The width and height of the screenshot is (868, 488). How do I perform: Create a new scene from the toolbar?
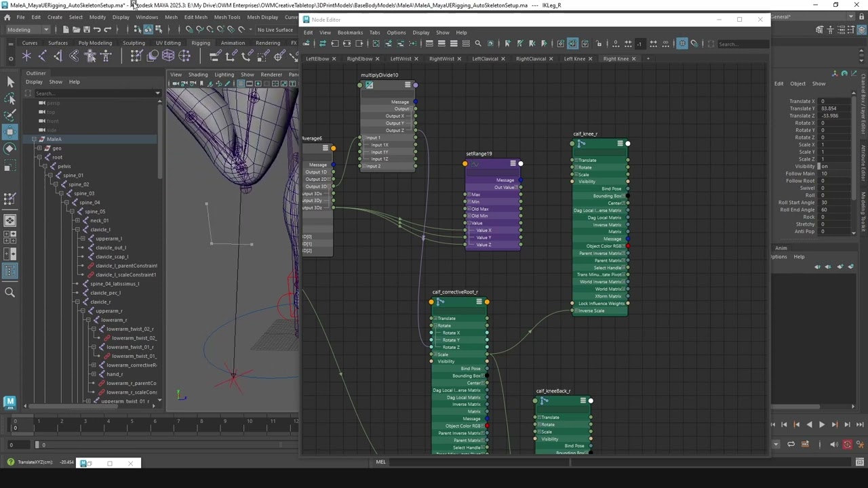tap(65, 30)
